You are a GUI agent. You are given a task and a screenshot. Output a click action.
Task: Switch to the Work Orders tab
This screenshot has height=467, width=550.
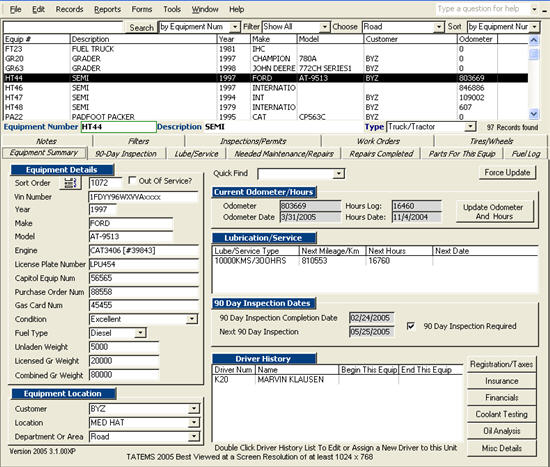click(378, 141)
